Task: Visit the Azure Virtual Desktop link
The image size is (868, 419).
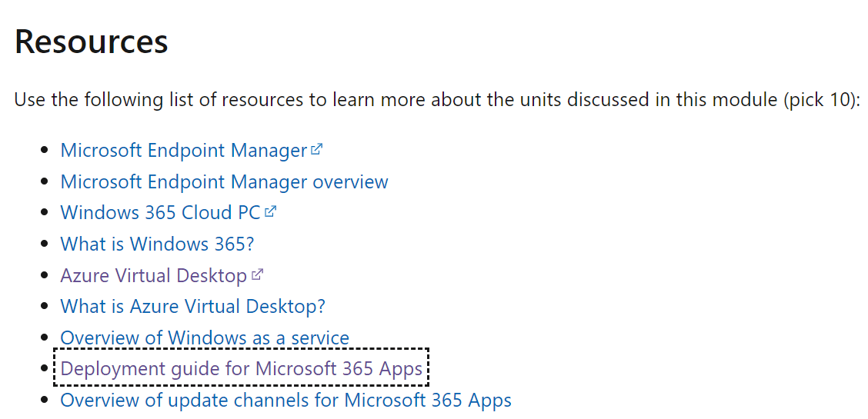Action: (x=153, y=275)
